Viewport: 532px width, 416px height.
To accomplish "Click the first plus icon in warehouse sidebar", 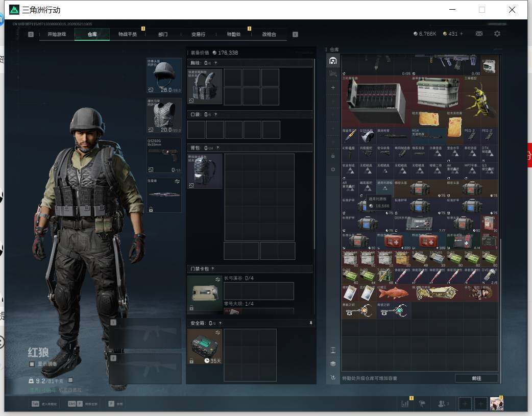I will 333,88.
